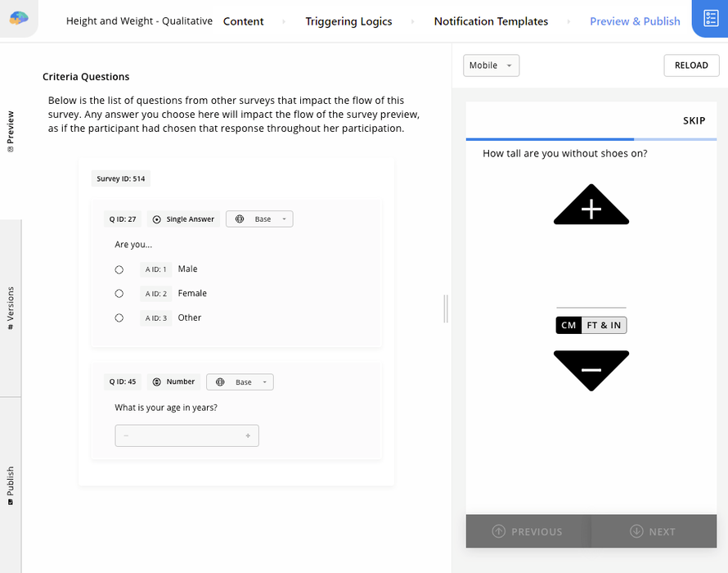Click the minus triangle to decrease height
The image size is (728, 573).
pyautogui.click(x=591, y=370)
